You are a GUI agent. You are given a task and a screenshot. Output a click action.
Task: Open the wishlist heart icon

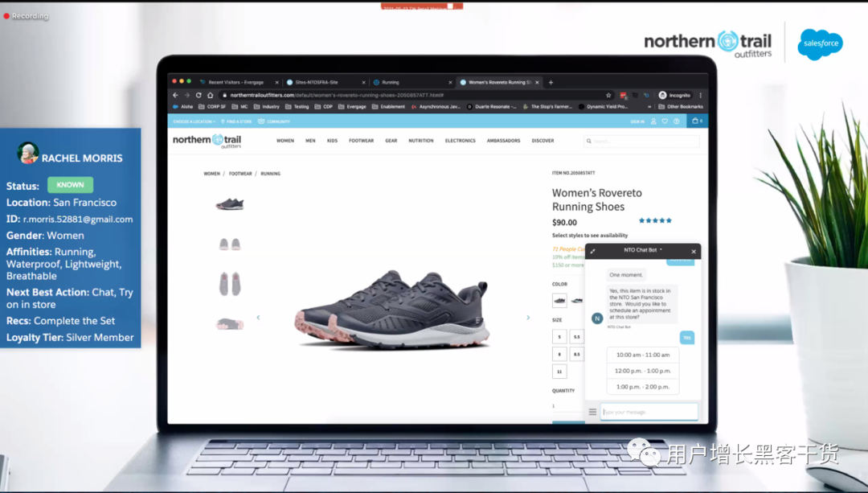[x=665, y=121]
